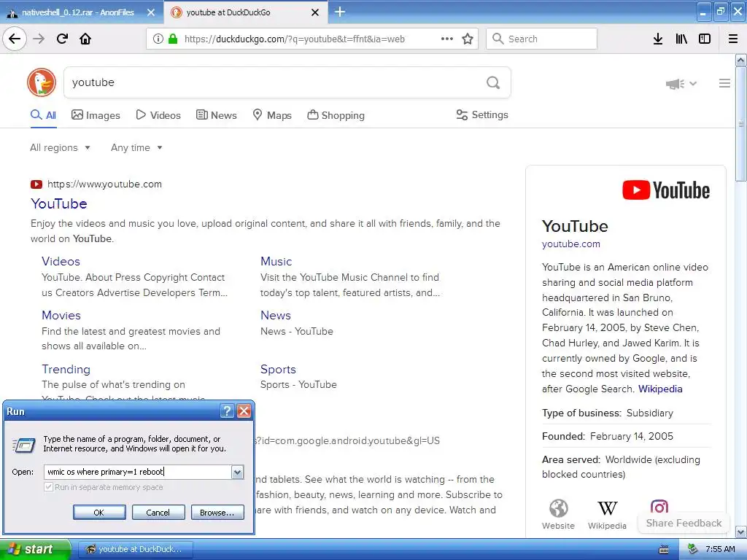Viewport: 747px width, 560px height.
Task: Open the Sports sitelink
Action: pyautogui.click(x=278, y=369)
